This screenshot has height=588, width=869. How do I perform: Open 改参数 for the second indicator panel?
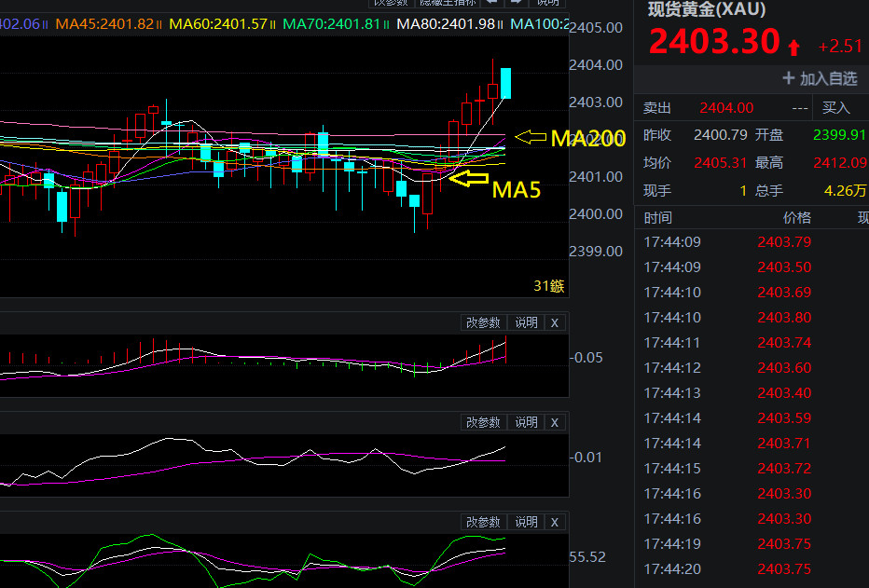[x=483, y=422]
